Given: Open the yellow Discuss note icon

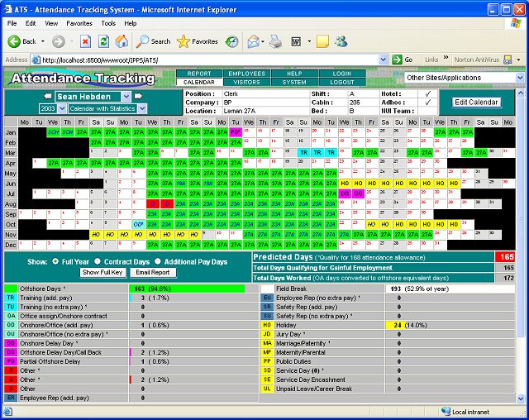Looking at the screenshot, I should click(322, 41).
